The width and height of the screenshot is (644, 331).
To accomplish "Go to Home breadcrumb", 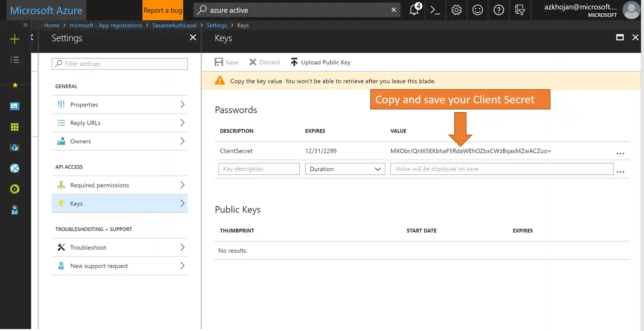I will [x=52, y=25].
